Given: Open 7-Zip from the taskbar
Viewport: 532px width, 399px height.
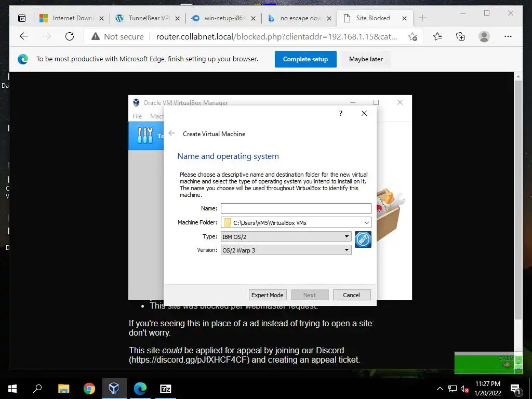Looking at the screenshot, I should pos(166,389).
